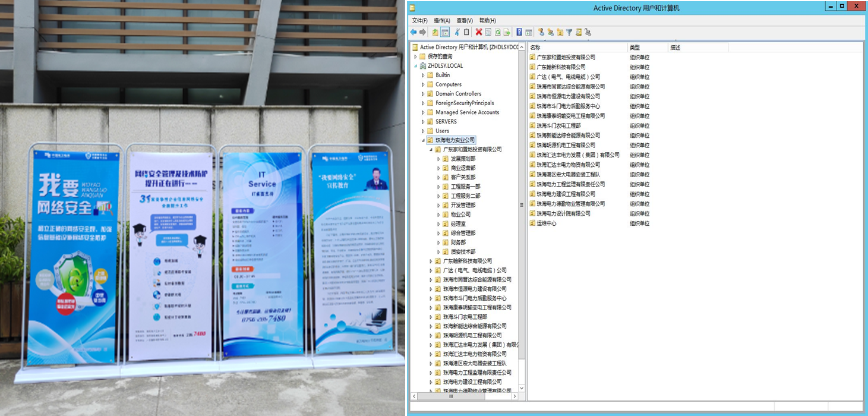This screenshot has height=416, width=868.
Task: Open Help with the blue question-mark icon
Action: (519, 32)
